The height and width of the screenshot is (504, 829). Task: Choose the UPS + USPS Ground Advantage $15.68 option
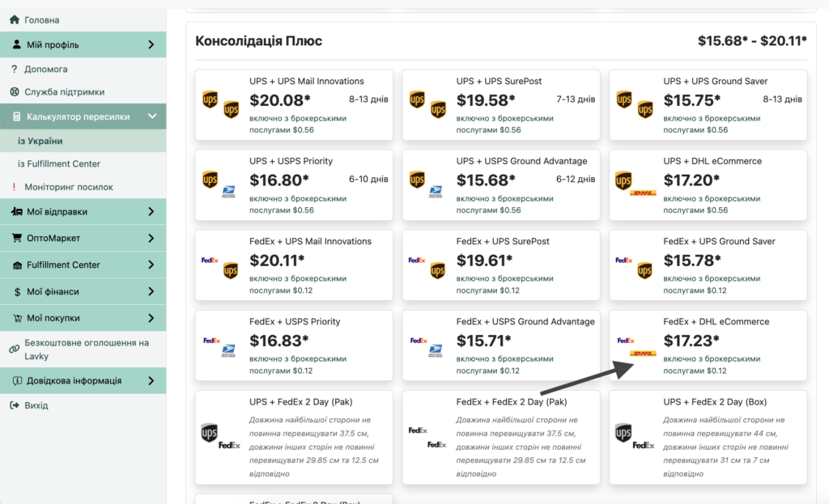point(500,185)
